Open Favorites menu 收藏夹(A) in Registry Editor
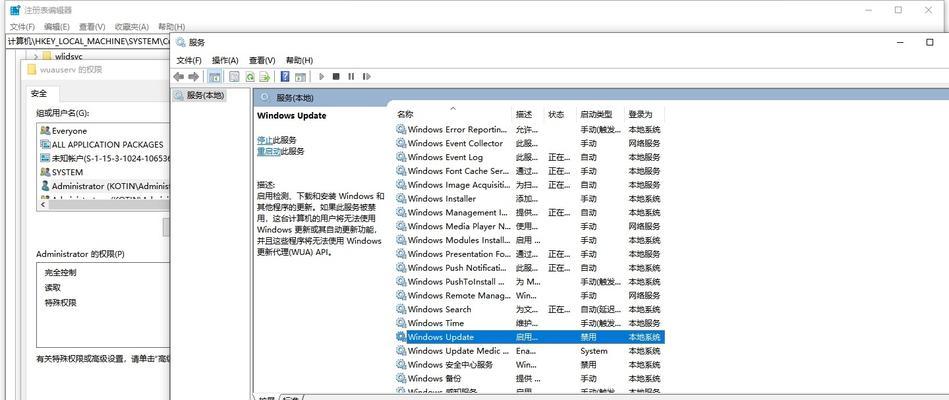The image size is (949, 400). [132, 27]
